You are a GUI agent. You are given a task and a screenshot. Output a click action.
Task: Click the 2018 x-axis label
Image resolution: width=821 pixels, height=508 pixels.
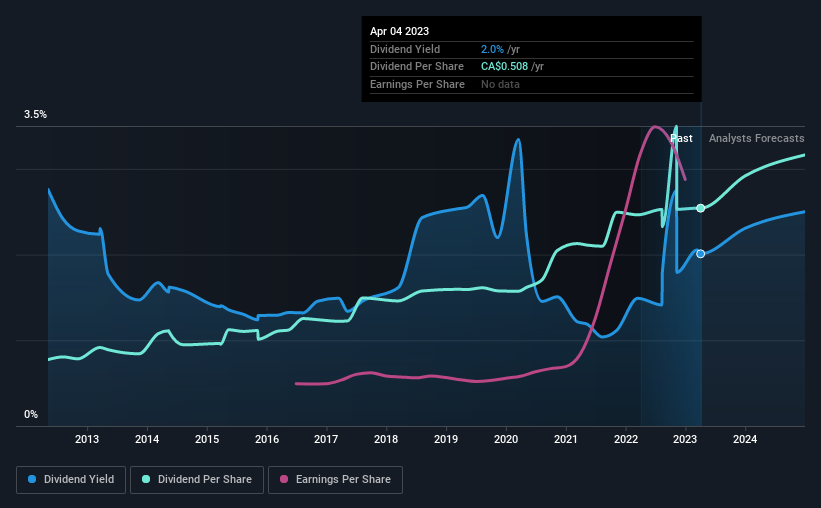pyautogui.click(x=386, y=439)
